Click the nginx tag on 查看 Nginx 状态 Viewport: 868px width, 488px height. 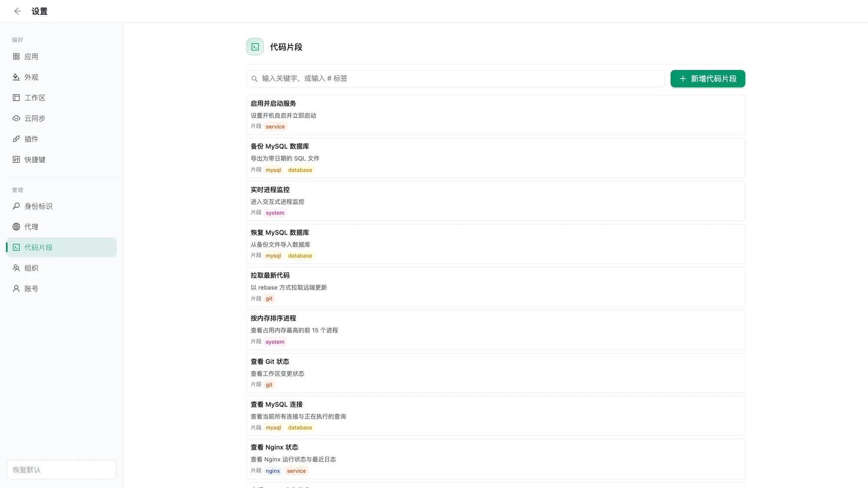pos(273,471)
